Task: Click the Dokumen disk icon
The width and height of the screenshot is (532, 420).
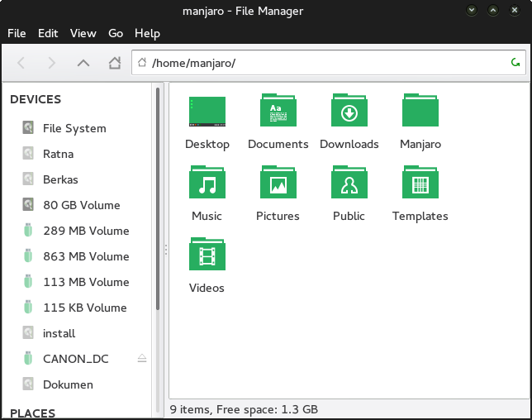Action: pos(28,384)
